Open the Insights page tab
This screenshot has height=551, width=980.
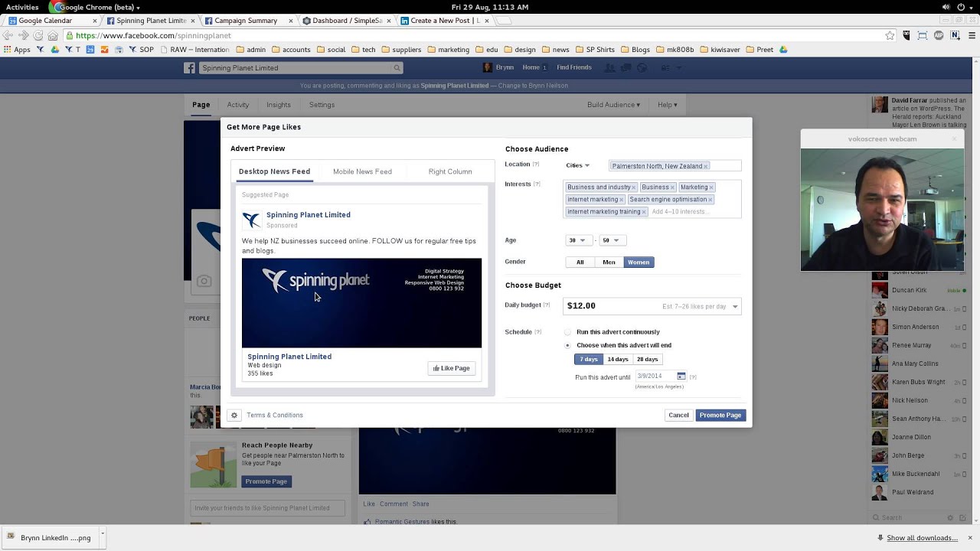coord(279,105)
